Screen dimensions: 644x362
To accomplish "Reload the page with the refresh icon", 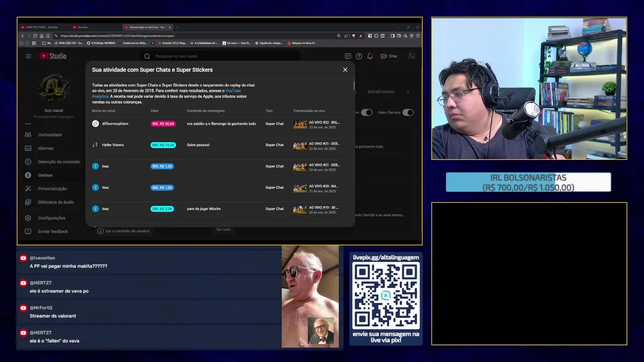I will (x=35, y=36).
